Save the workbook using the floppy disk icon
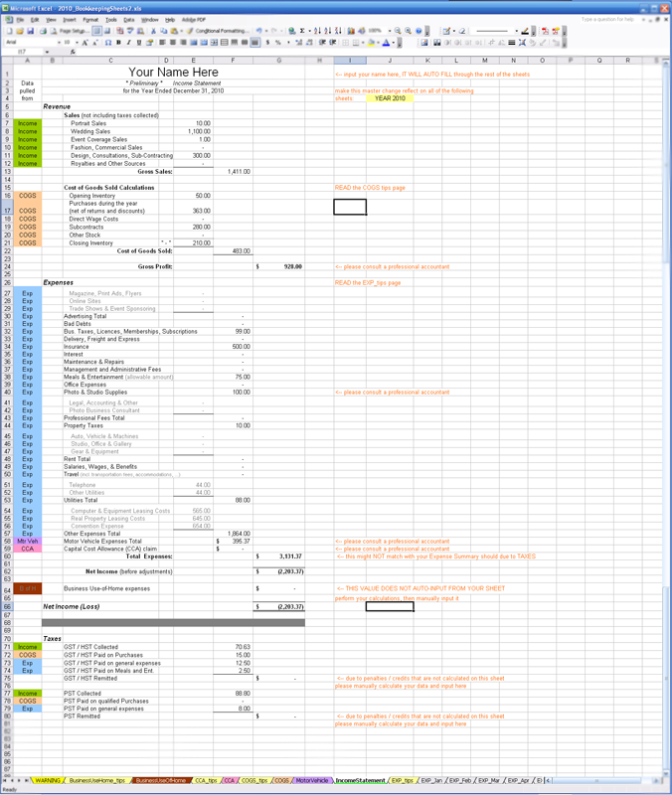The width and height of the screenshot is (672, 795). coord(31,31)
